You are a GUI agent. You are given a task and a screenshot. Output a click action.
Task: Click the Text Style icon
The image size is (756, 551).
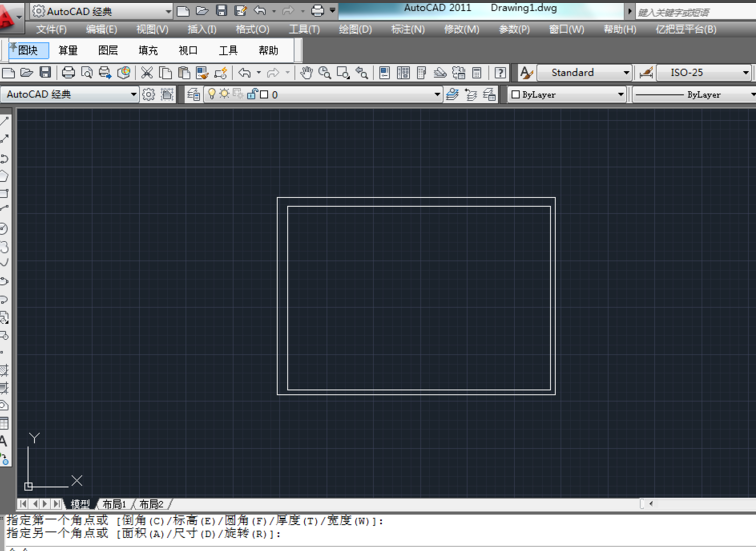click(x=526, y=73)
